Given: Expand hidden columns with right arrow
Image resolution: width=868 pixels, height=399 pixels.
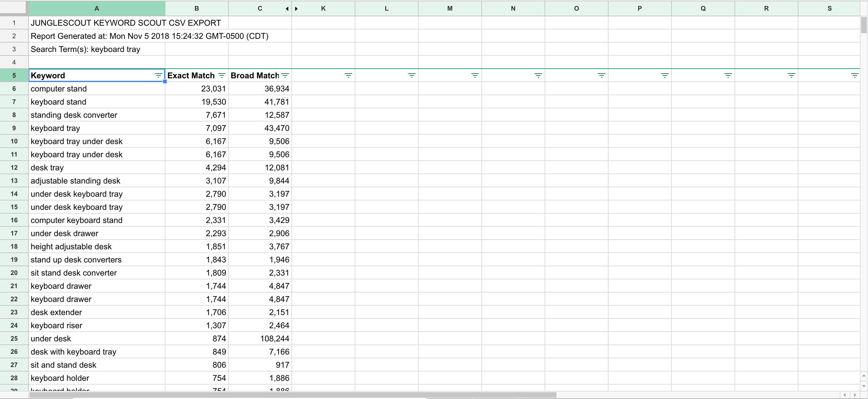Looking at the screenshot, I should click(296, 9).
